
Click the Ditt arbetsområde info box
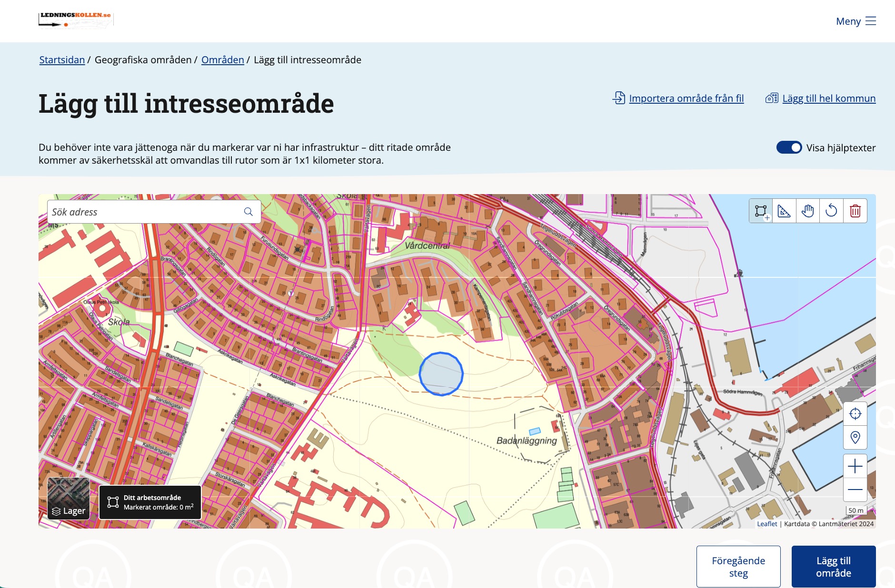150,502
